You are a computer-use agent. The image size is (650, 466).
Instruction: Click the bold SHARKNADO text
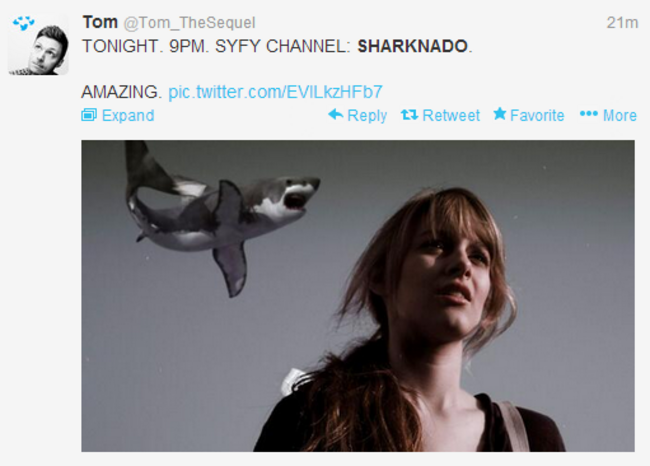click(412, 46)
